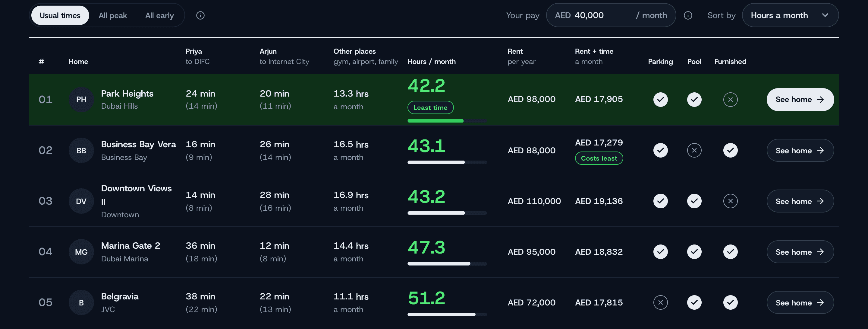
Task: Switch to All early times
Action: 159,15
